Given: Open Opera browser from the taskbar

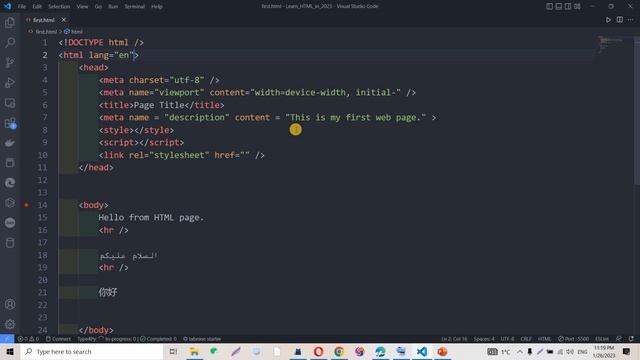Looking at the screenshot, I should point(318,351).
